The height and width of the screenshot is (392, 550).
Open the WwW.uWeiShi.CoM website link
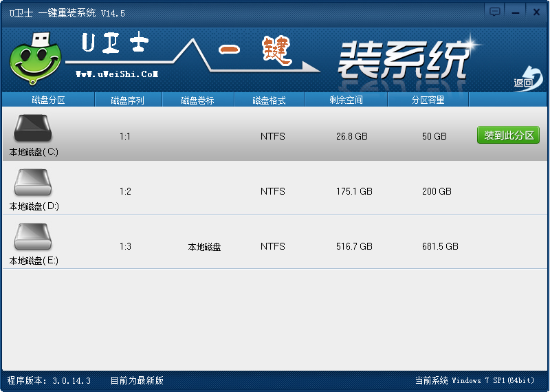pyautogui.click(x=117, y=74)
